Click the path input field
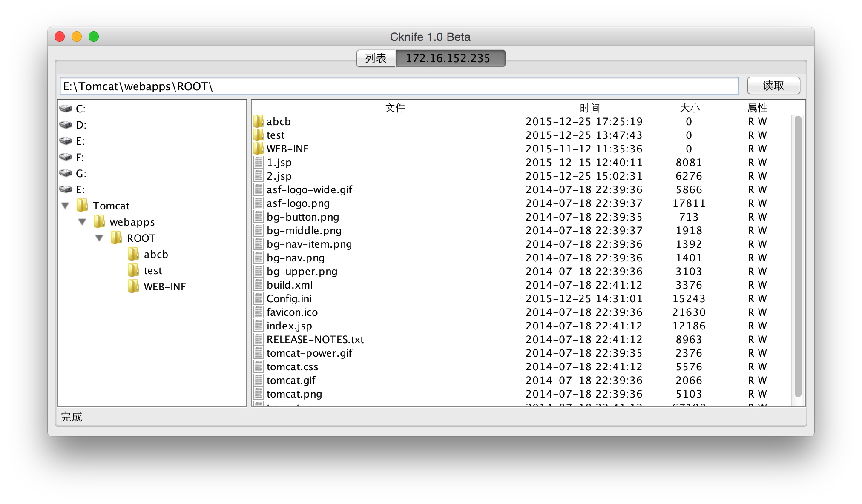862x504 pixels. coord(399,86)
